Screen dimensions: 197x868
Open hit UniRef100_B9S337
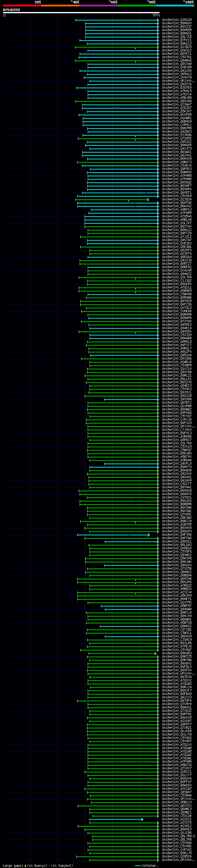click(x=177, y=26)
